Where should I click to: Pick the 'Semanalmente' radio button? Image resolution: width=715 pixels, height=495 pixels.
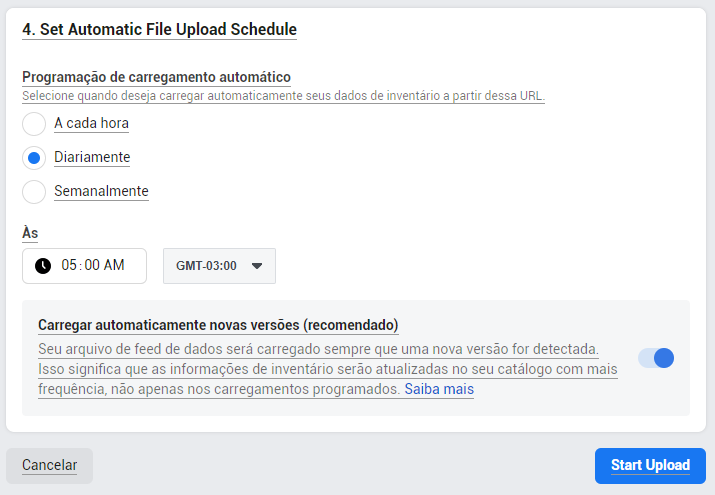coord(34,191)
